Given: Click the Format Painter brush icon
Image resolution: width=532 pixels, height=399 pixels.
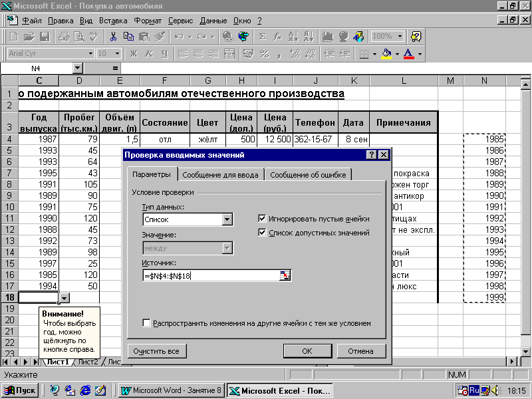Looking at the screenshot, I should 160,37.
